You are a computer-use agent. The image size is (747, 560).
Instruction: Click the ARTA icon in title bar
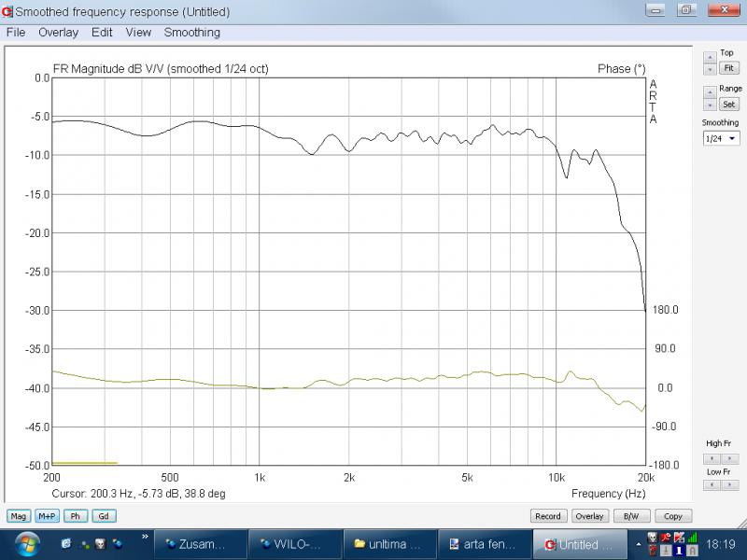(7, 11)
